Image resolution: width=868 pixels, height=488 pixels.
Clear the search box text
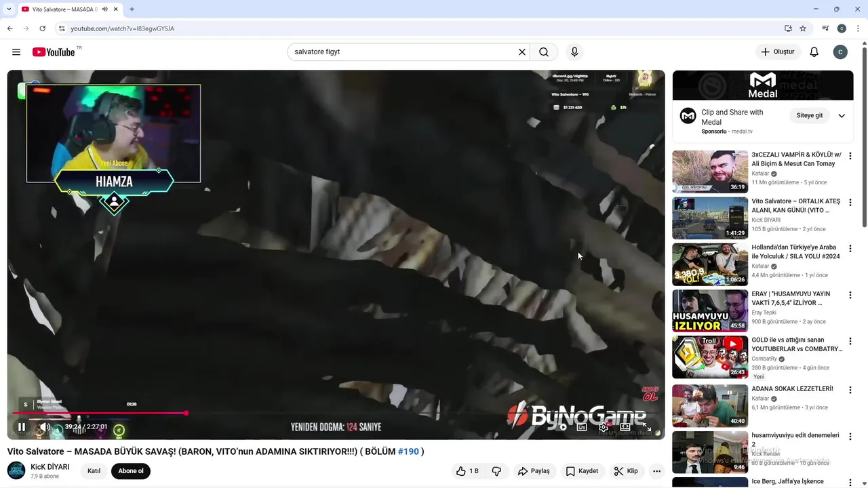[522, 52]
